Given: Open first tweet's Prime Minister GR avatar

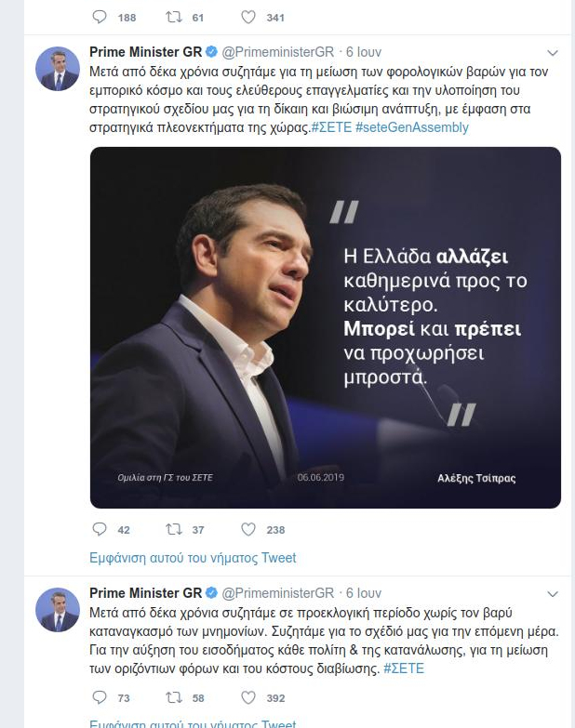Looking at the screenshot, I should (x=58, y=68).
